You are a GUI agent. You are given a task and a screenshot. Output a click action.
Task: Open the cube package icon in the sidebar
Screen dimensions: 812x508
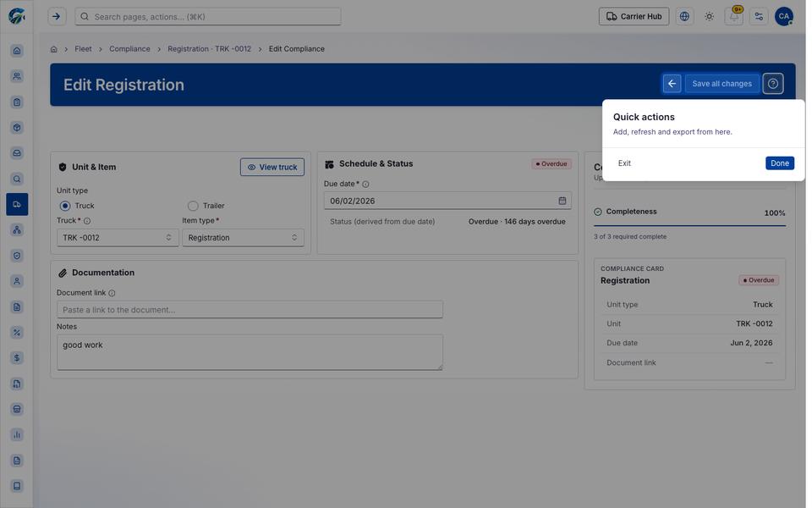pos(17,128)
